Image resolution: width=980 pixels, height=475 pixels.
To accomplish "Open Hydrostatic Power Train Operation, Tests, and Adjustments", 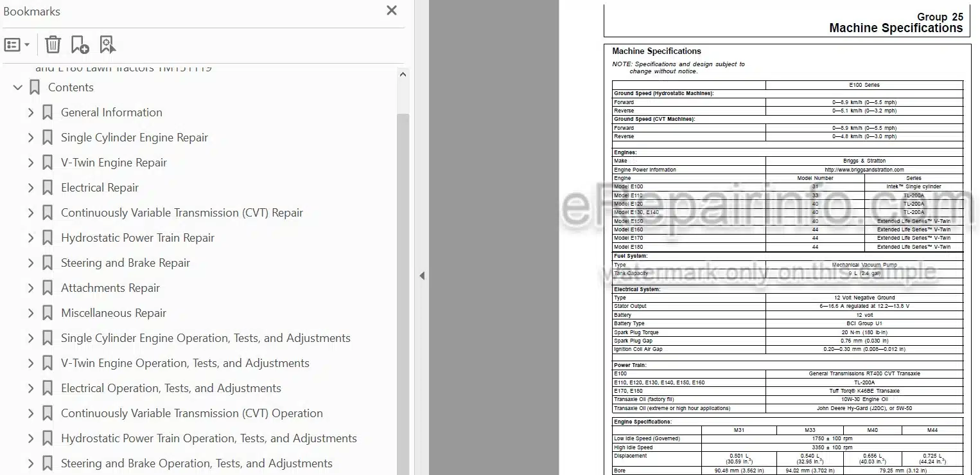I will [x=209, y=438].
